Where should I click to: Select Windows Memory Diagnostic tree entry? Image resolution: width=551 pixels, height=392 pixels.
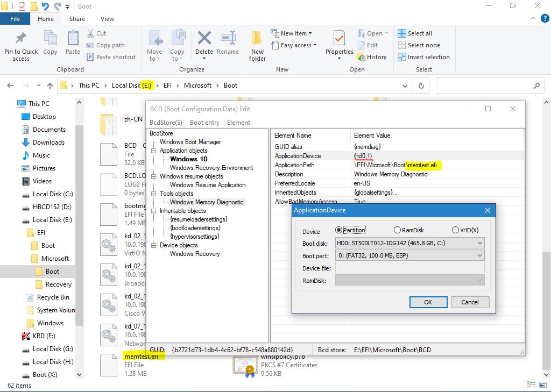pyautogui.click(x=207, y=202)
